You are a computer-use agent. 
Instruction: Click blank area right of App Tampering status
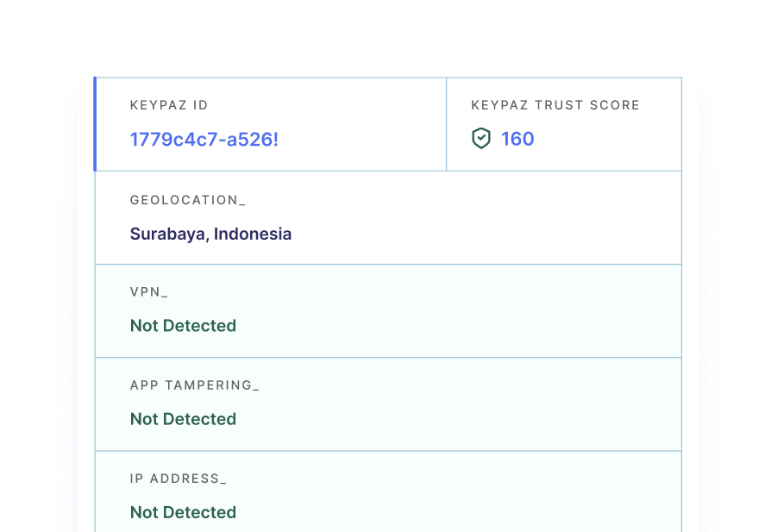(x=457, y=419)
